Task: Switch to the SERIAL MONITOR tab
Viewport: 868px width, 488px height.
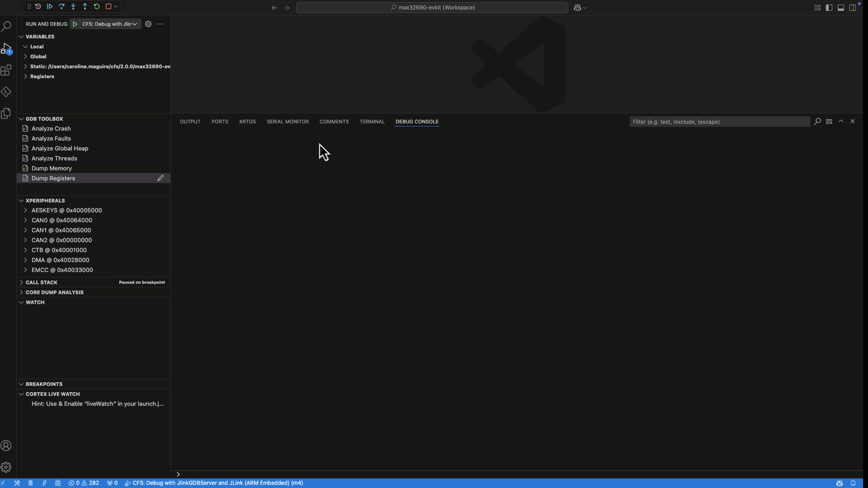Action: pyautogui.click(x=288, y=122)
